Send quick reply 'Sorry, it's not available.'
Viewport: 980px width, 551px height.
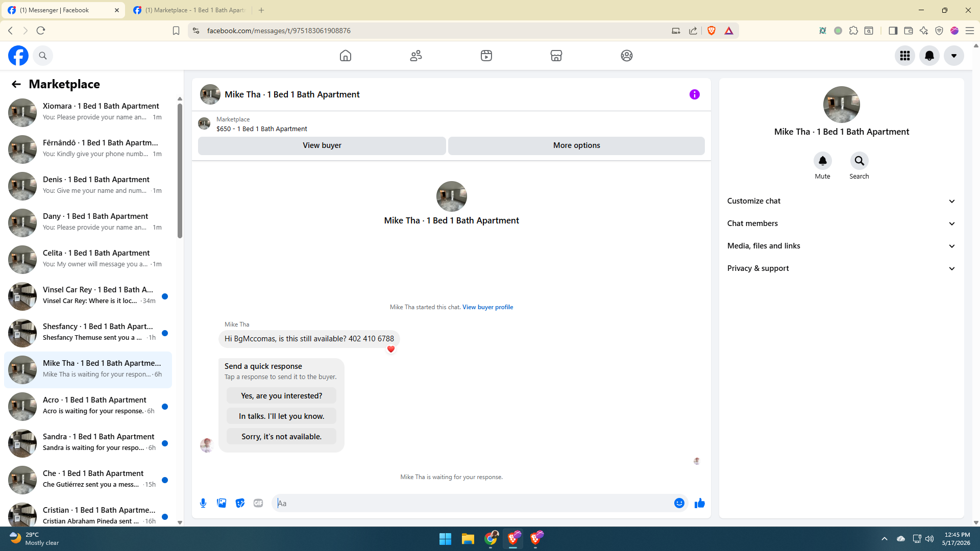[x=282, y=437]
